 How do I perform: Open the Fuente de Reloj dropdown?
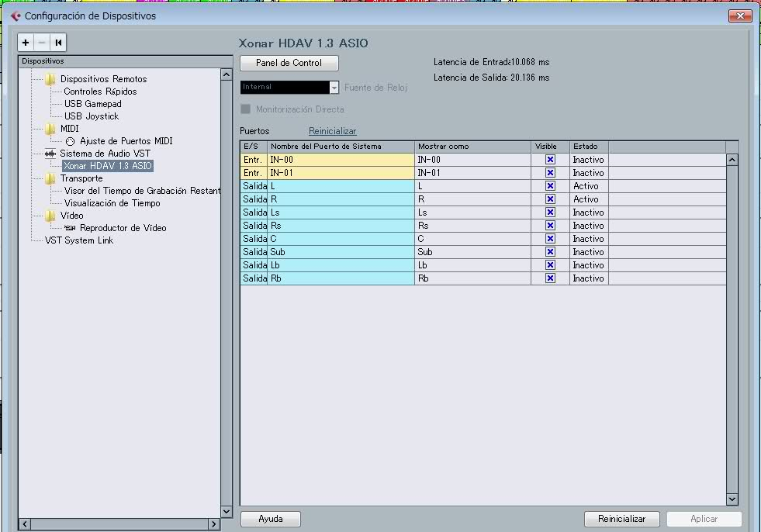pyautogui.click(x=334, y=88)
